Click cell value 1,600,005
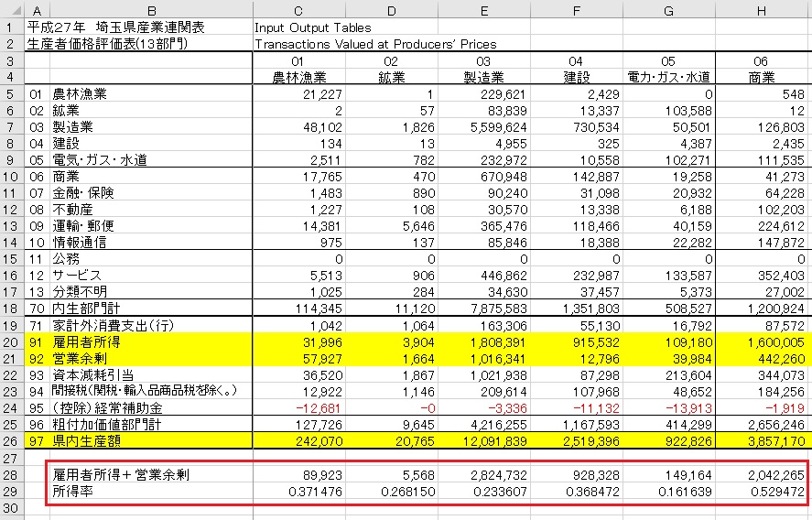This screenshot has height=520, width=812. click(775, 342)
